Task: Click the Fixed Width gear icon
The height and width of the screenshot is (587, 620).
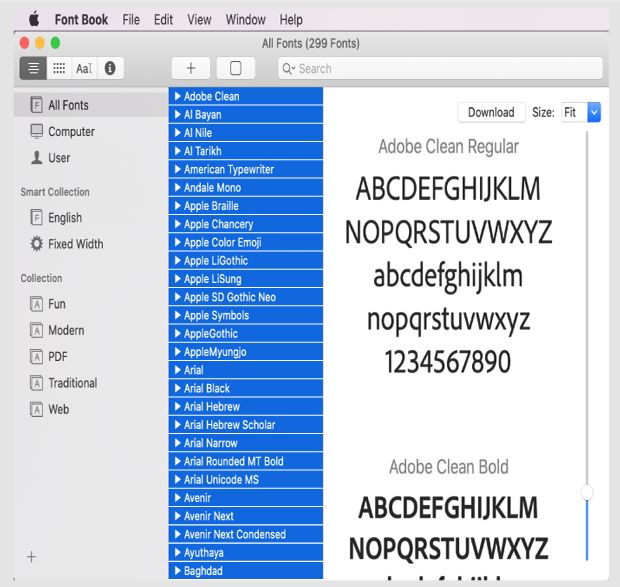Action: coord(36,243)
